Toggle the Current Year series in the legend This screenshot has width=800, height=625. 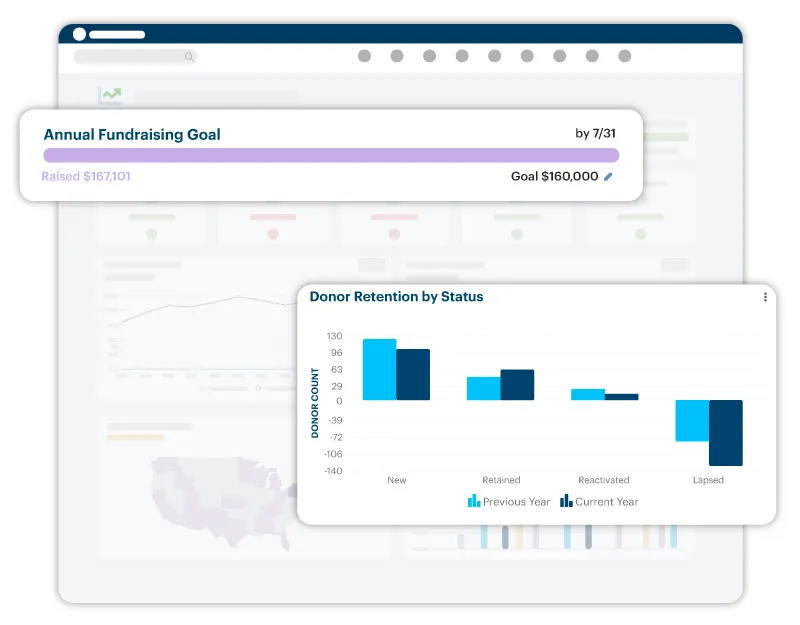click(599, 502)
